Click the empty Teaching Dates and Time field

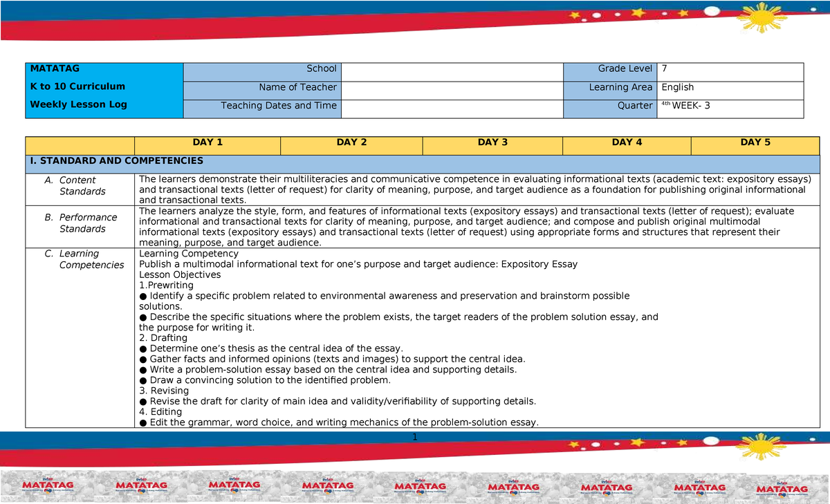(x=452, y=109)
